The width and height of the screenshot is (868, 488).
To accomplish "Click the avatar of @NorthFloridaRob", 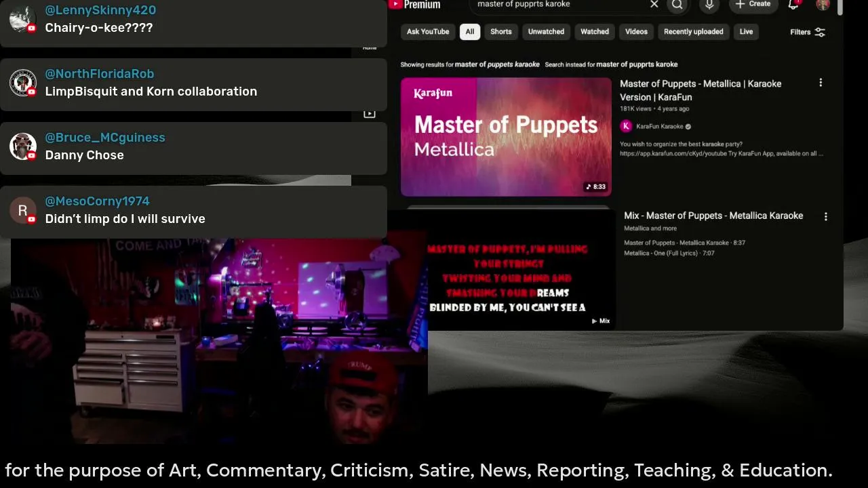I will coord(22,83).
